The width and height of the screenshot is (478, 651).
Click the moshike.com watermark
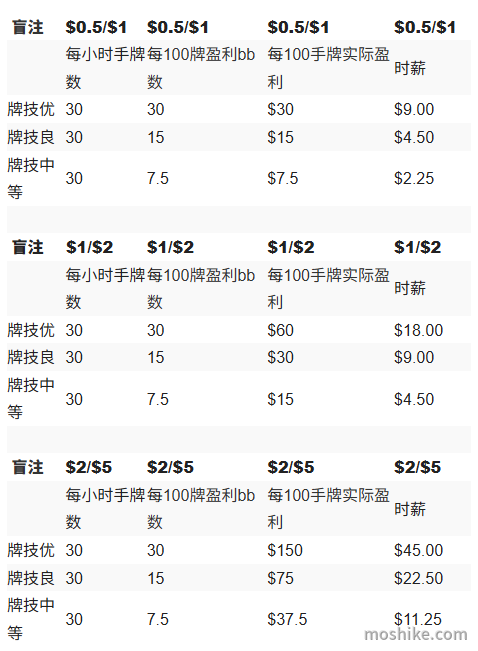tap(416, 635)
